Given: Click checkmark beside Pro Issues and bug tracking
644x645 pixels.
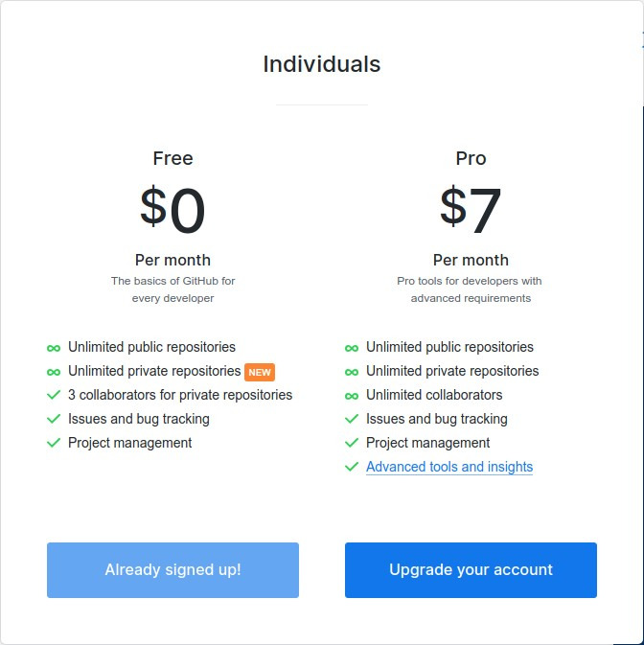Looking at the screenshot, I should coord(352,419).
